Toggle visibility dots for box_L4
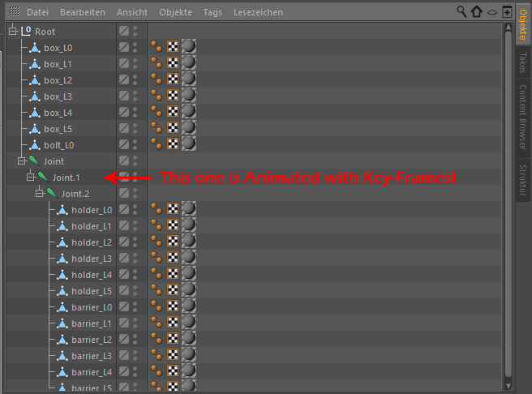The width and height of the screenshot is (532, 394). pyautogui.click(x=135, y=112)
